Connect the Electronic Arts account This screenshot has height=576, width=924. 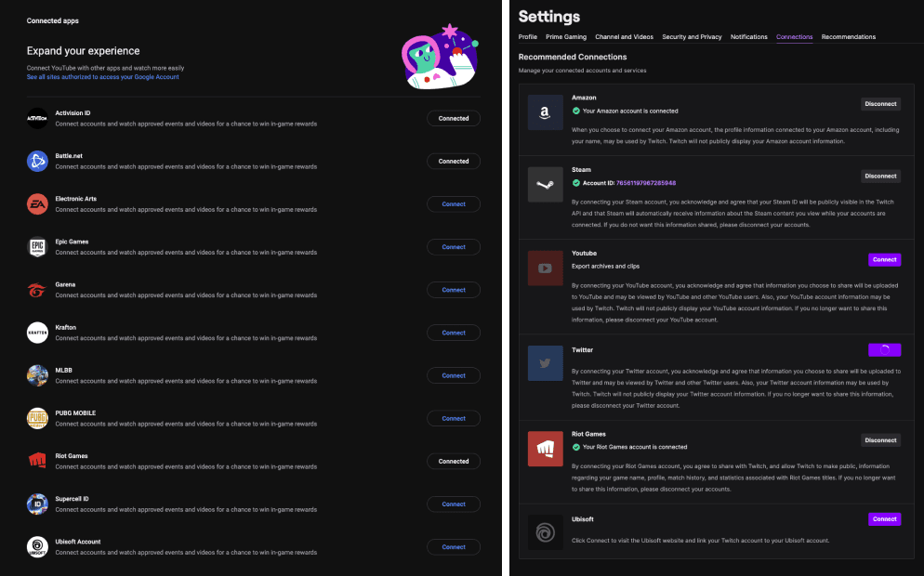coord(453,203)
